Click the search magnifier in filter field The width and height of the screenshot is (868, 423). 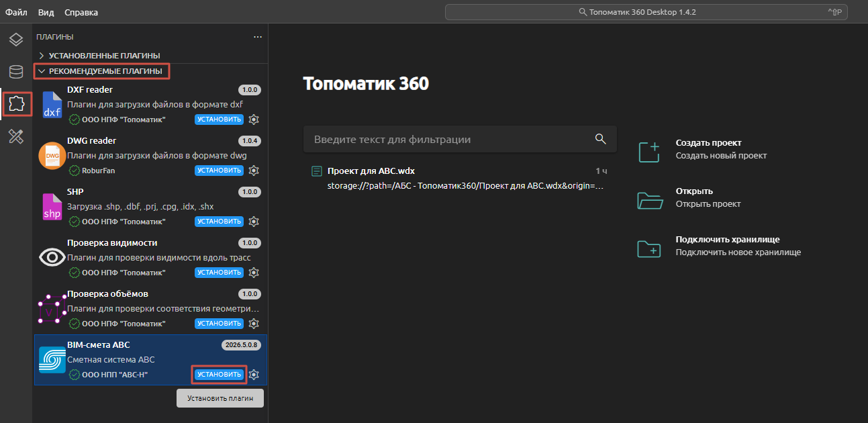[x=600, y=139]
